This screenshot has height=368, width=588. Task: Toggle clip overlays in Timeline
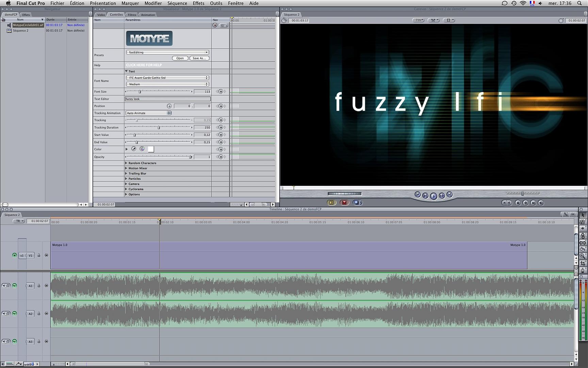point(19,364)
